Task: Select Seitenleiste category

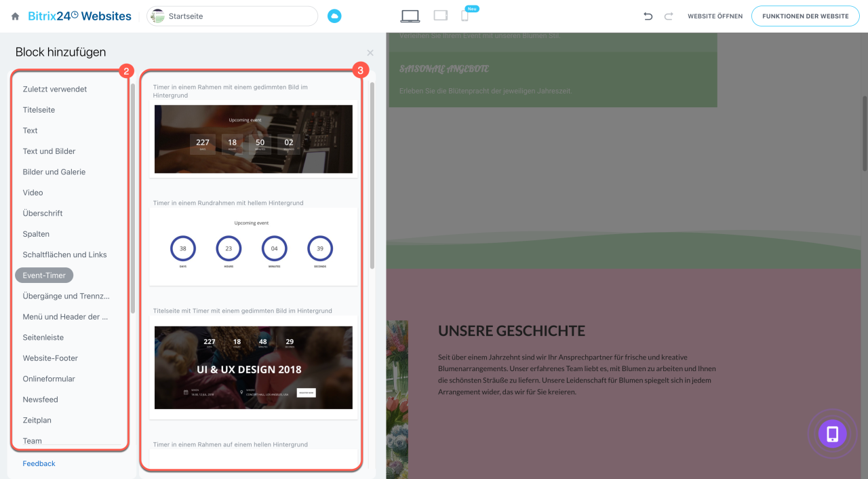Action: coord(42,337)
